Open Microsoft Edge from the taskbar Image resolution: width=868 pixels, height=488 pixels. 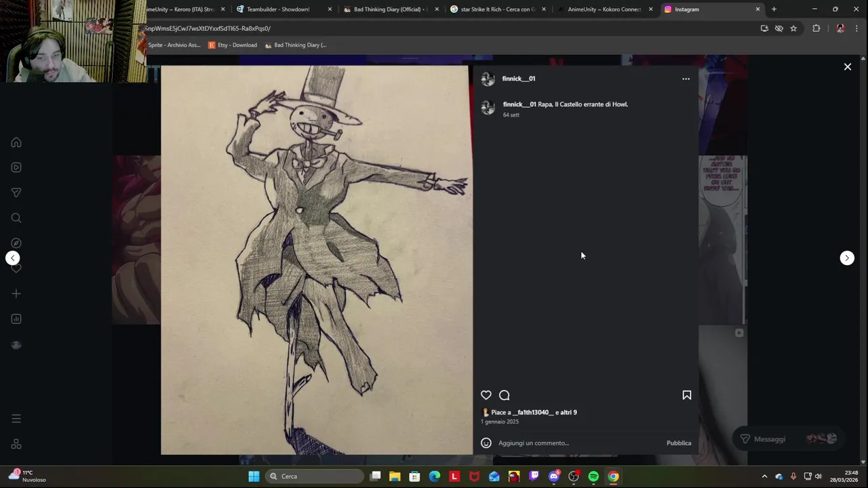435,476
